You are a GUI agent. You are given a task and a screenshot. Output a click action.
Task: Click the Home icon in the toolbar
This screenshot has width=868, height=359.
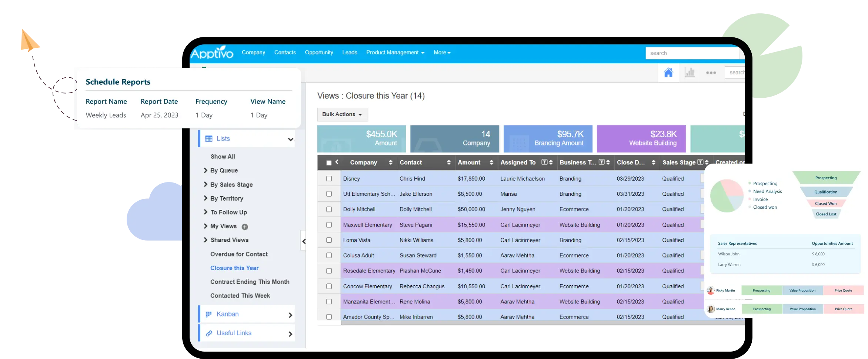click(x=668, y=73)
